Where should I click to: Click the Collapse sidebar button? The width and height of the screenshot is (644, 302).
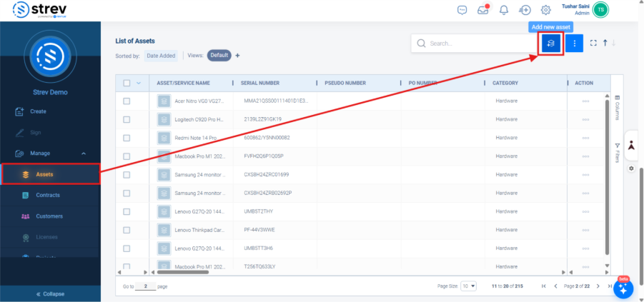pyautogui.click(x=50, y=293)
